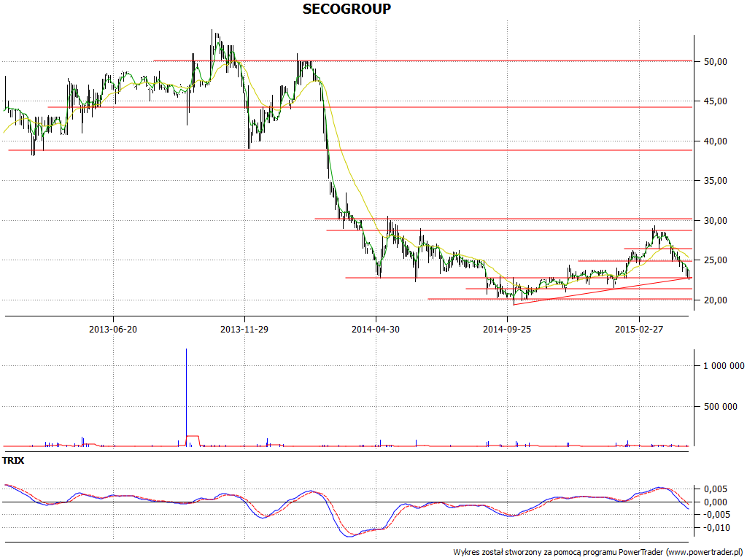Pick the 35,00 price axis label
The width and height of the screenshot is (747, 560).
(716, 181)
